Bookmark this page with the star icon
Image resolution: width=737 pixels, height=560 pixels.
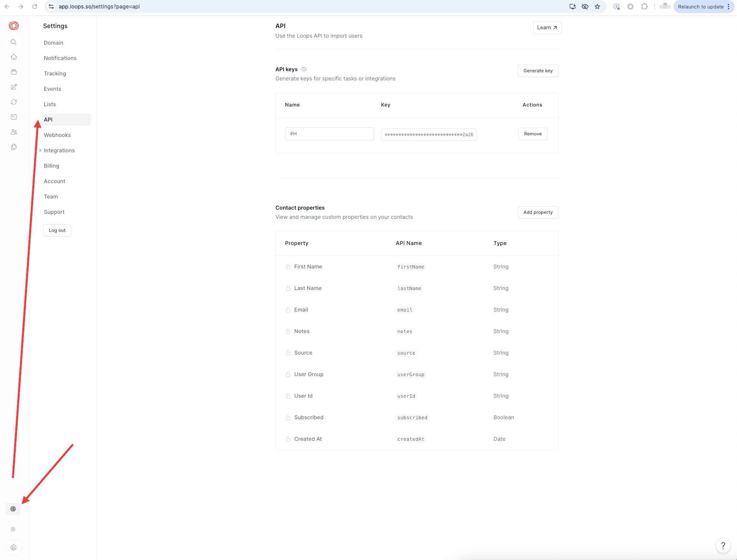tap(597, 7)
